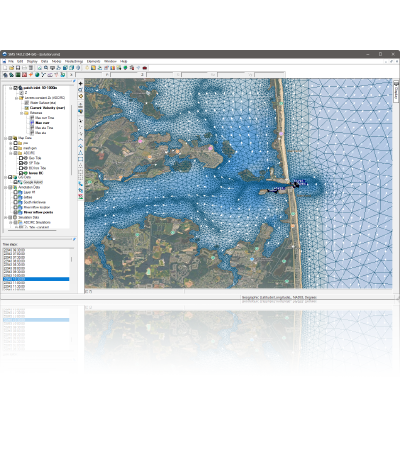Click the orange rotate tool icon
Image resolution: width=400 pixels, height=450 pixels.
pyautogui.click(x=80, y=96)
